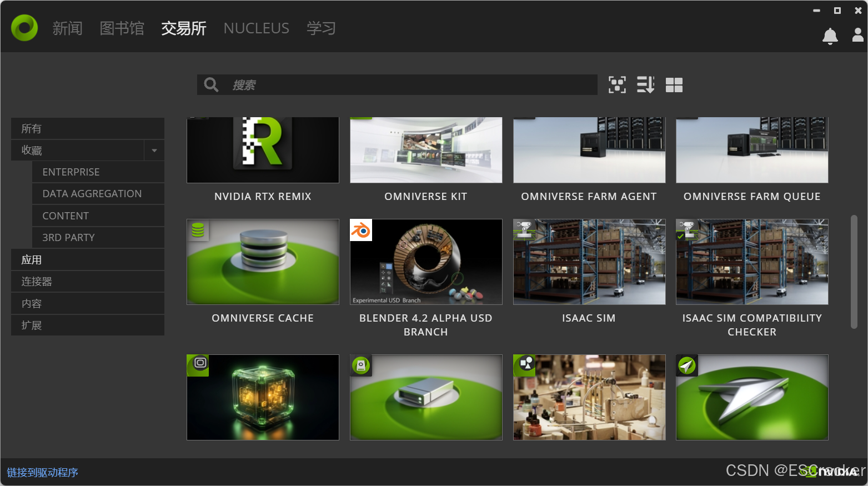Image resolution: width=868 pixels, height=486 pixels.
Task: Click the shapes badge icon on workshop tile
Action: tap(524, 365)
